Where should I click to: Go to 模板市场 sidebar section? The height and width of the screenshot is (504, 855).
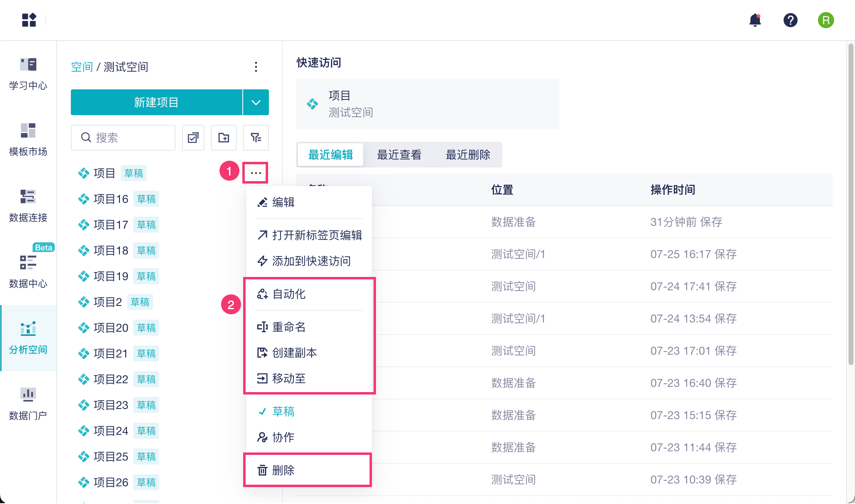coord(28,140)
